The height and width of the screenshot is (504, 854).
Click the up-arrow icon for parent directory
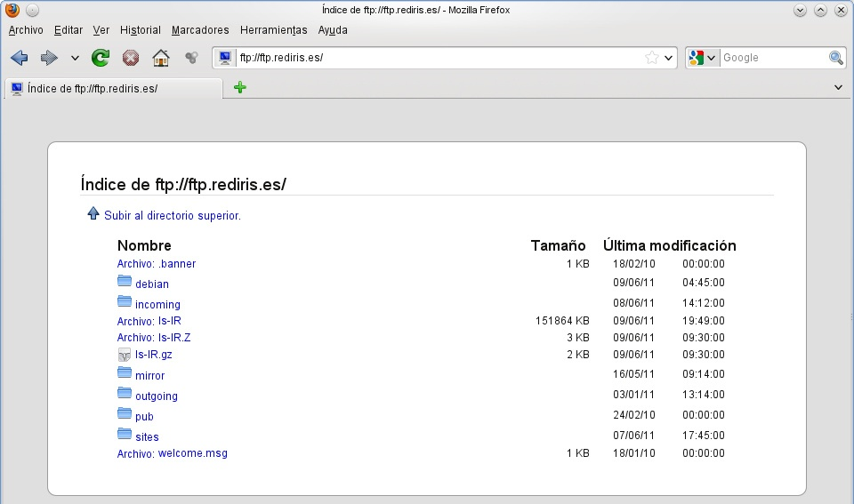(x=93, y=214)
